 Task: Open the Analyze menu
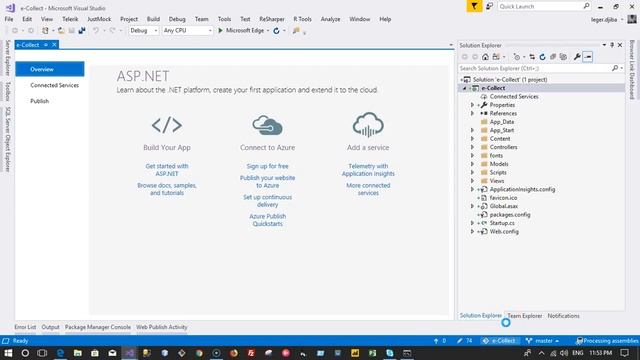click(330, 19)
